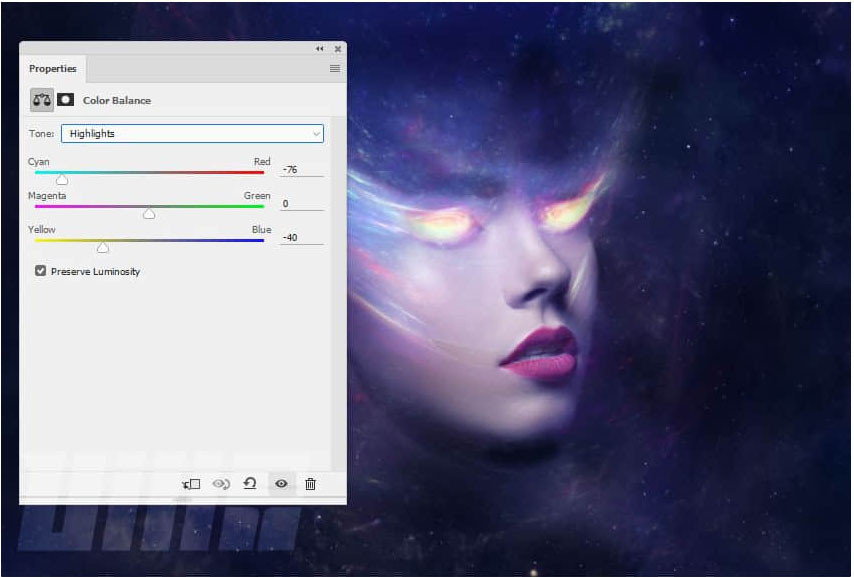Screen dimensions: 854x577
Task: Click the Yellow-Blue slider handle
Action: [102, 247]
